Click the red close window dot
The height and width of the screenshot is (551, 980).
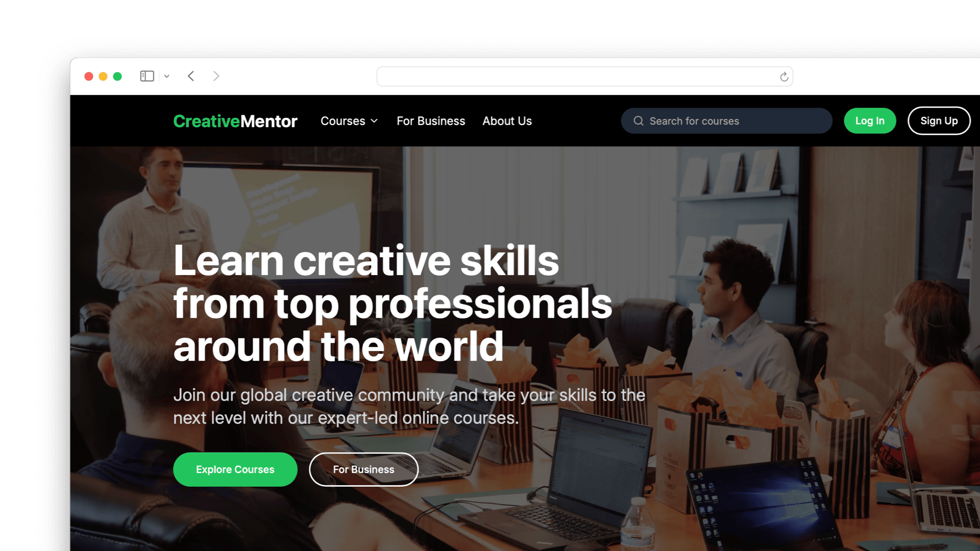89,76
